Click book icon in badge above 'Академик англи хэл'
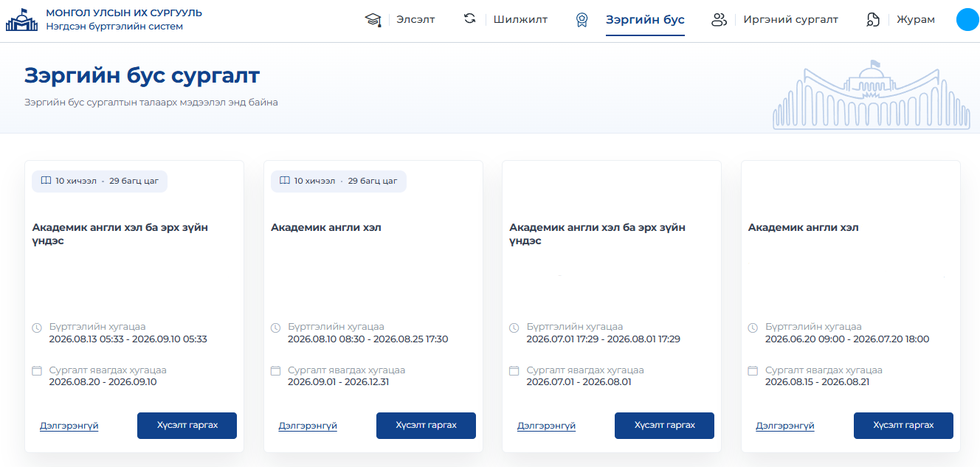 click(284, 181)
